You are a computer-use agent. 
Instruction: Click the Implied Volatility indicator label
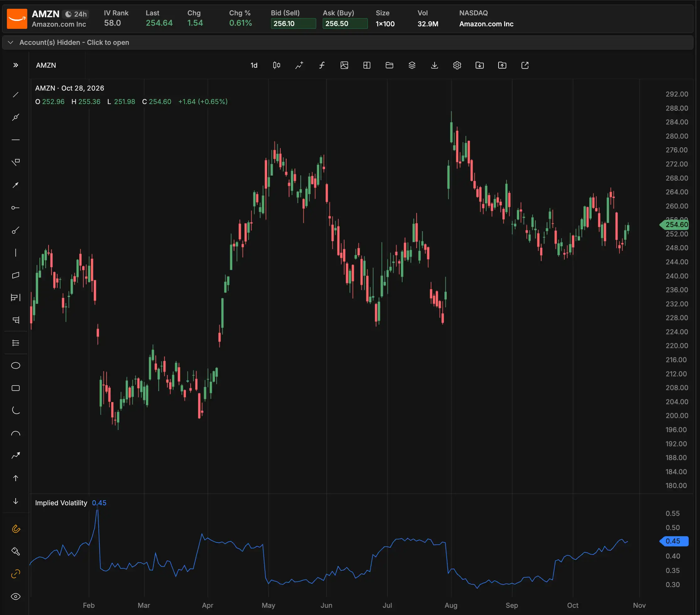coord(61,502)
